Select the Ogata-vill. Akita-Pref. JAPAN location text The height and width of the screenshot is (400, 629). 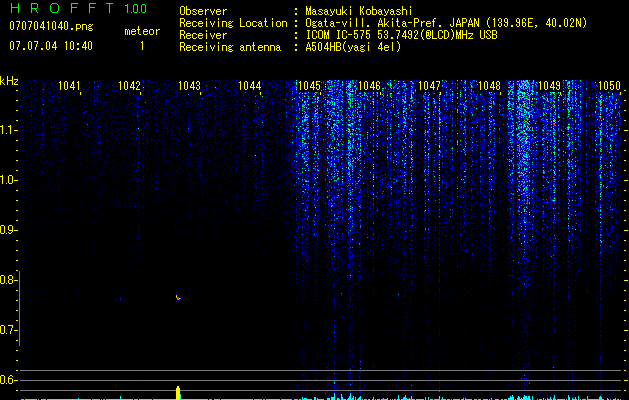point(392,23)
